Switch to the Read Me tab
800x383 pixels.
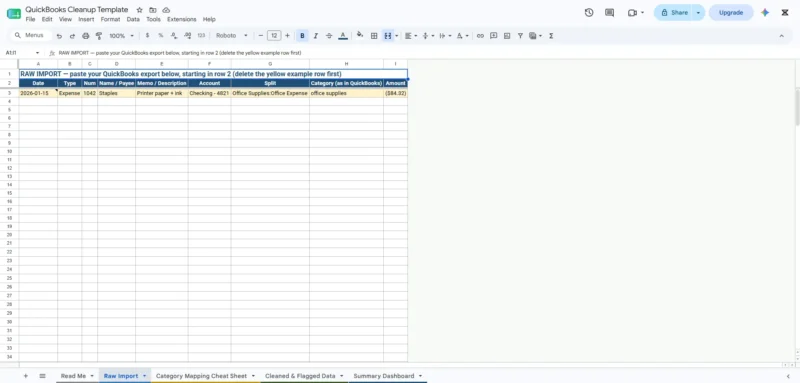73,376
